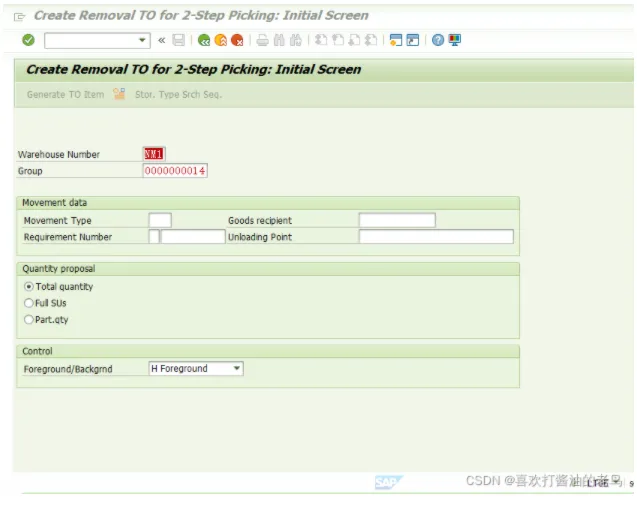Open the transaction command field dropdown
This screenshot has height=512, width=637.
(x=142, y=40)
